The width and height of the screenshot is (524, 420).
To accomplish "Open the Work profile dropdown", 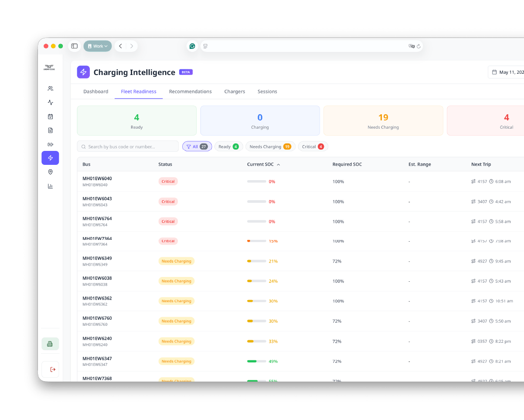I will (98, 46).
